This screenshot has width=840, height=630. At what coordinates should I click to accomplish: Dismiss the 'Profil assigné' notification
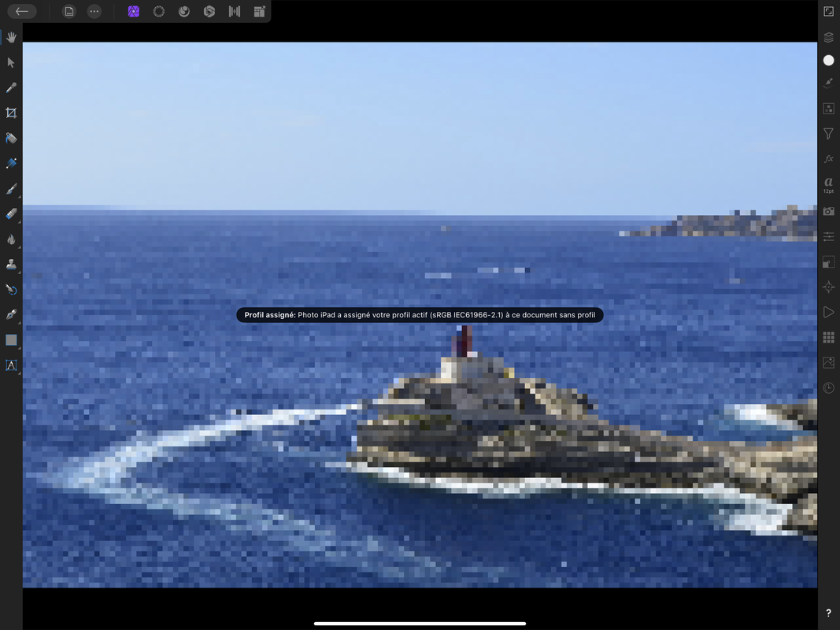click(x=420, y=315)
